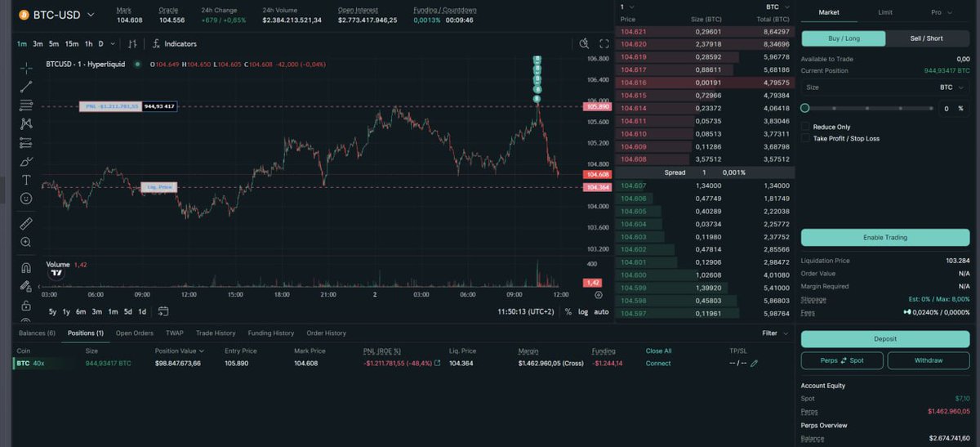Select the XABCD pattern tool
Viewport: 980px width, 447px height.
tap(26, 123)
